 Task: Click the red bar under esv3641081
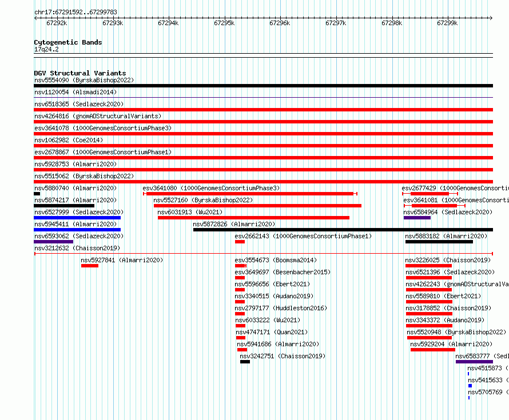(x=434, y=206)
